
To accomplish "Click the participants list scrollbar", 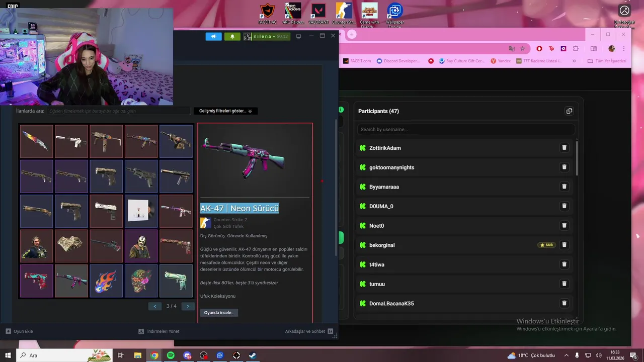I will tap(577, 158).
